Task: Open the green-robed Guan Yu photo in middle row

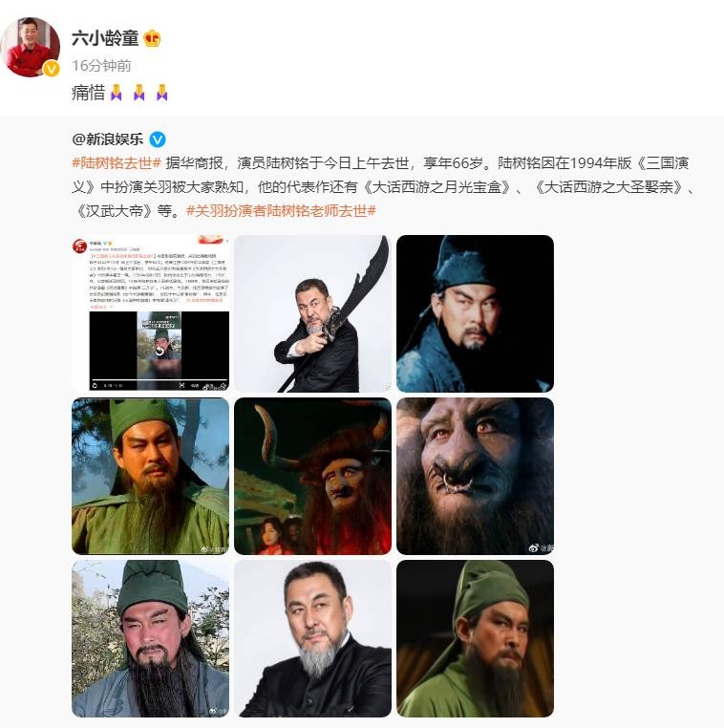Action: [150, 476]
